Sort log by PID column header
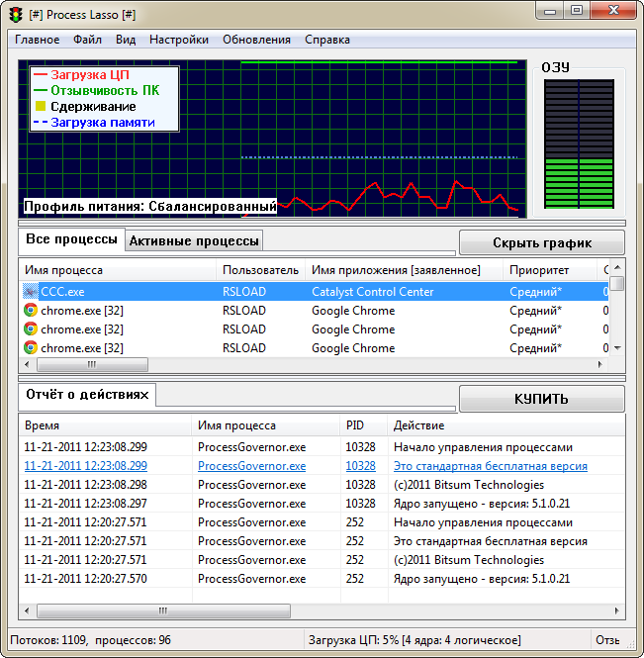 pos(363,425)
